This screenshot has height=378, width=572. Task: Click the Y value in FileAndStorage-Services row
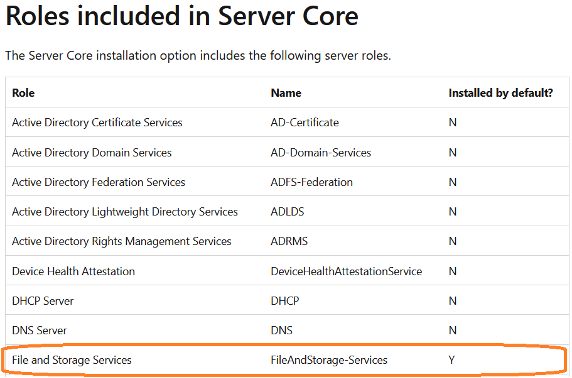pyautogui.click(x=452, y=360)
